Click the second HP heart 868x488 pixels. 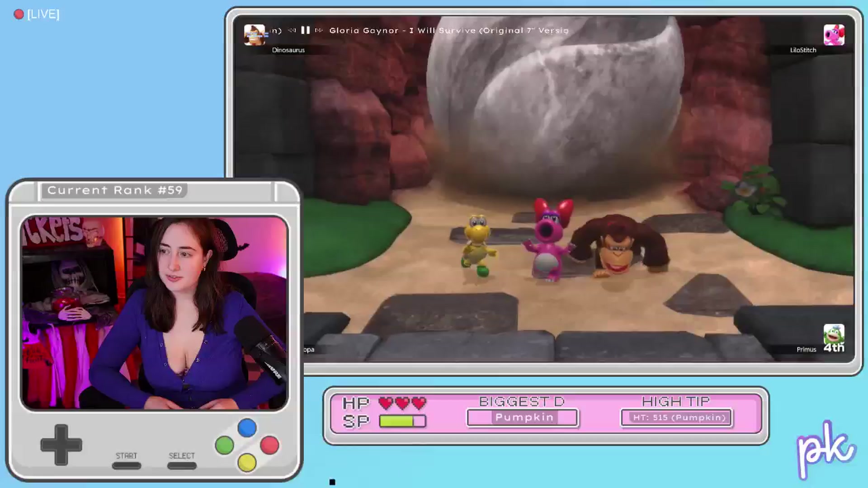[x=402, y=403]
